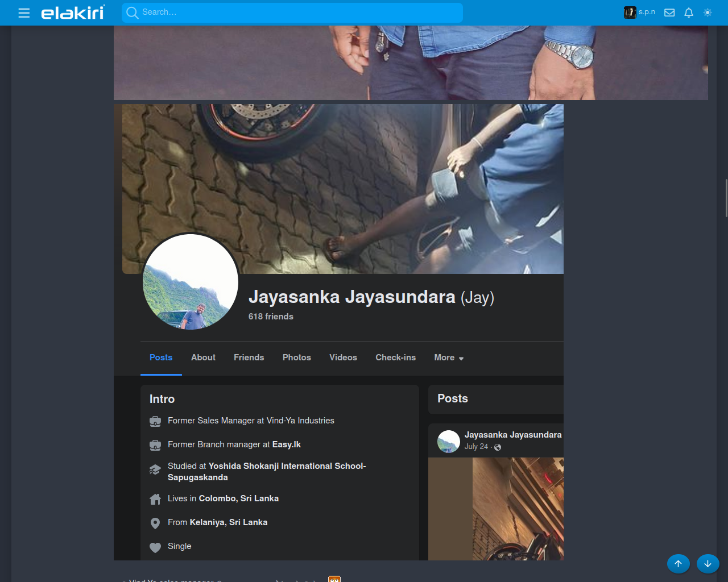Open the Friends tab
Screen dimensions: 728x582
pyautogui.click(x=249, y=357)
